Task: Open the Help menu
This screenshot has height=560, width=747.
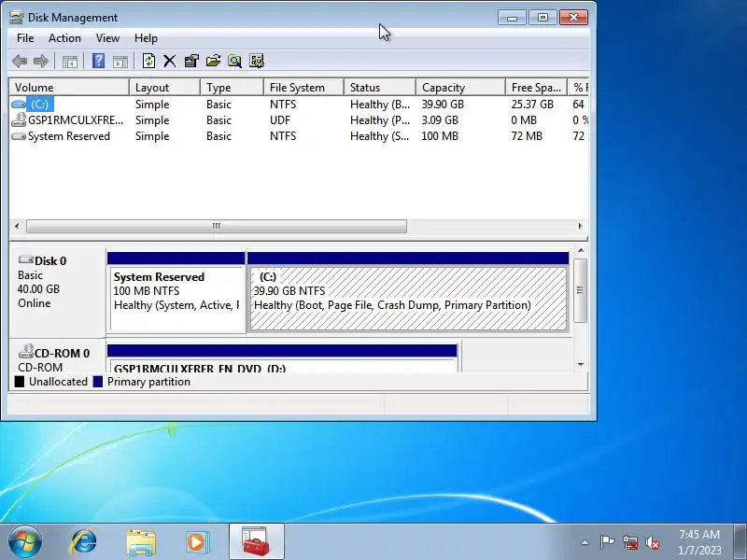Action: (146, 38)
